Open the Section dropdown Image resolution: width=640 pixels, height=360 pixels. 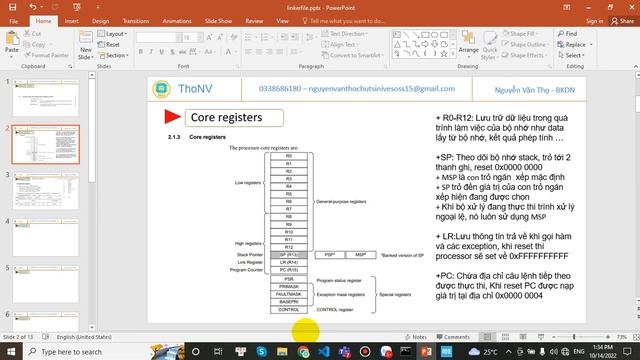pyautogui.click(x=114, y=55)
